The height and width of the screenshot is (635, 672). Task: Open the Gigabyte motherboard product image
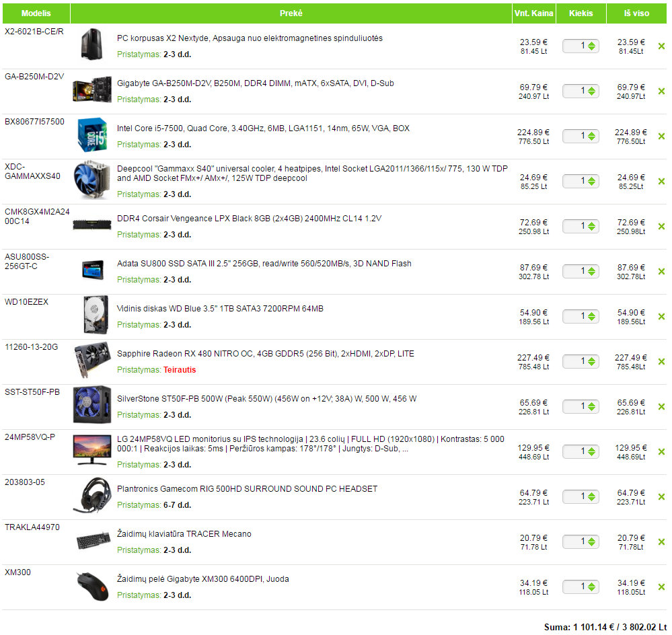pyautogui.click(x=92, y=89)
